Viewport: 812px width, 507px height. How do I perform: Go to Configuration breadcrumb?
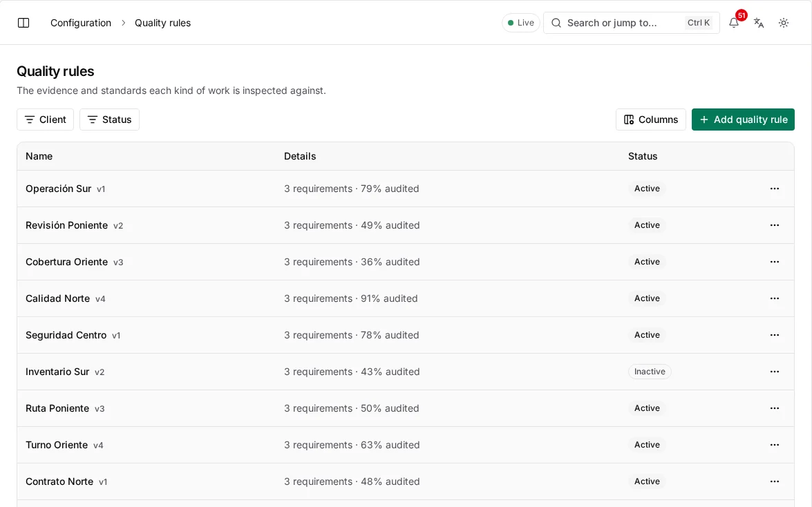(81, 23)
